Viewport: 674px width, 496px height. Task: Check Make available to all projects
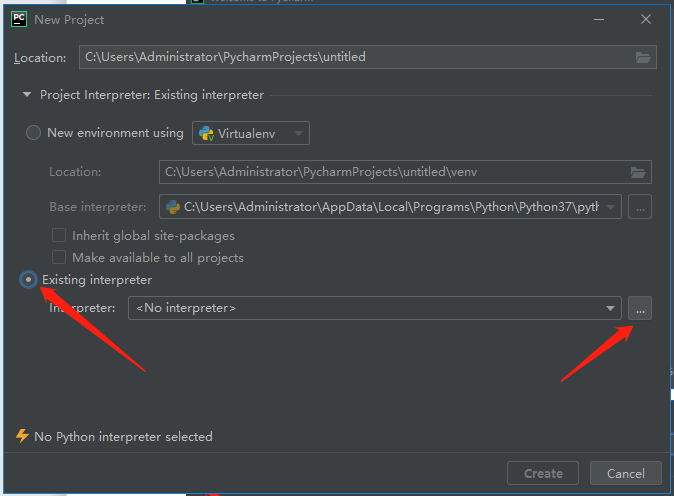59,257
